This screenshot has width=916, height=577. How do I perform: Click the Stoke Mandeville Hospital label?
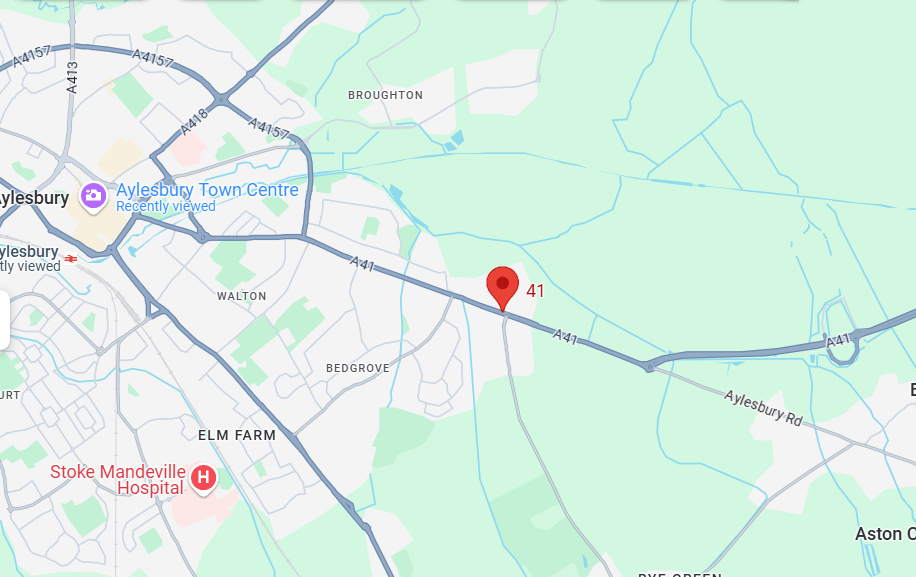pos(118,479)
